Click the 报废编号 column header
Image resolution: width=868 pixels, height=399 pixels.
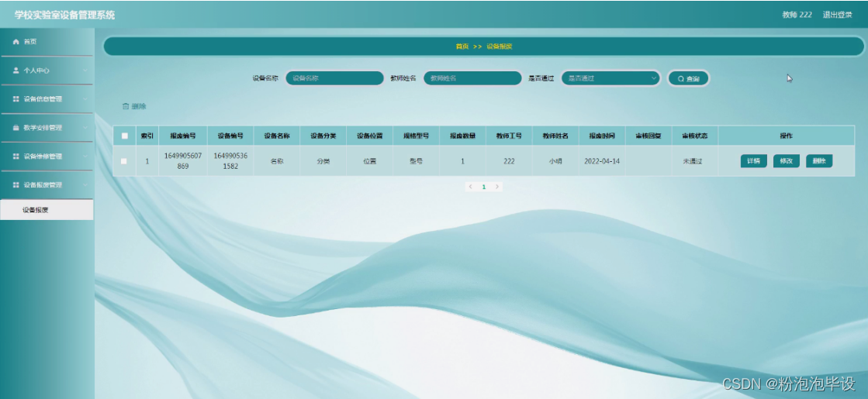[183, 136]
